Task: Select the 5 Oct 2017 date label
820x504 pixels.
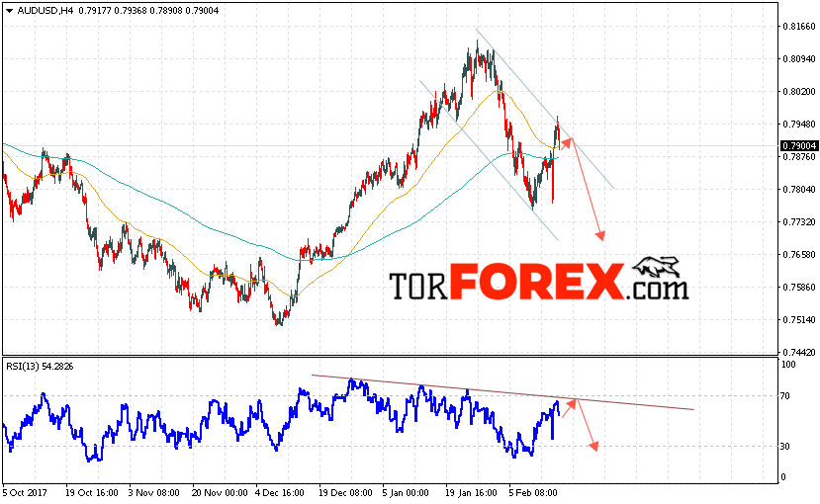Action: 25,493
